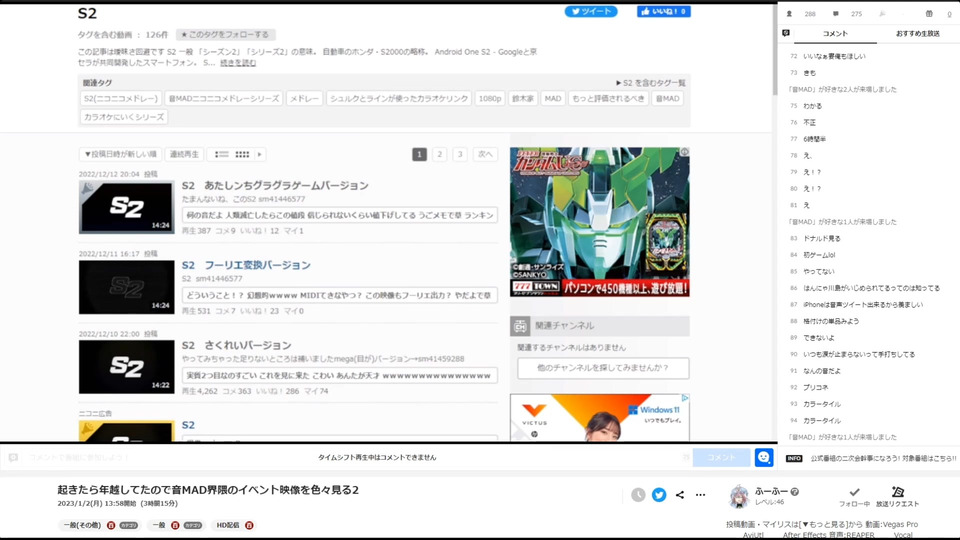
Task: Click the comment panel speech icon beside コメント tab
Action: [x=786, y=33]
